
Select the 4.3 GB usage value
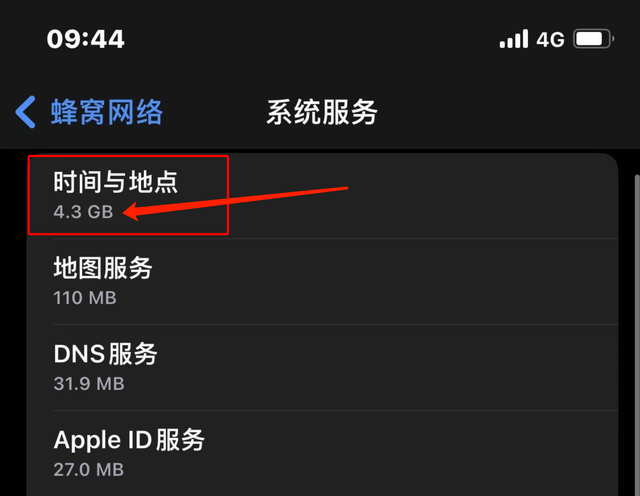[83, 212]
